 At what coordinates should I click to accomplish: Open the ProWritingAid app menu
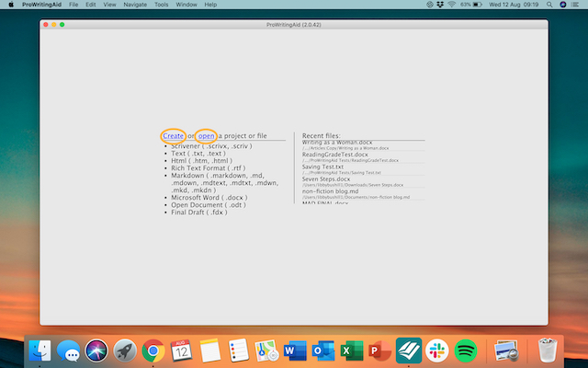(x=41, y=5)
